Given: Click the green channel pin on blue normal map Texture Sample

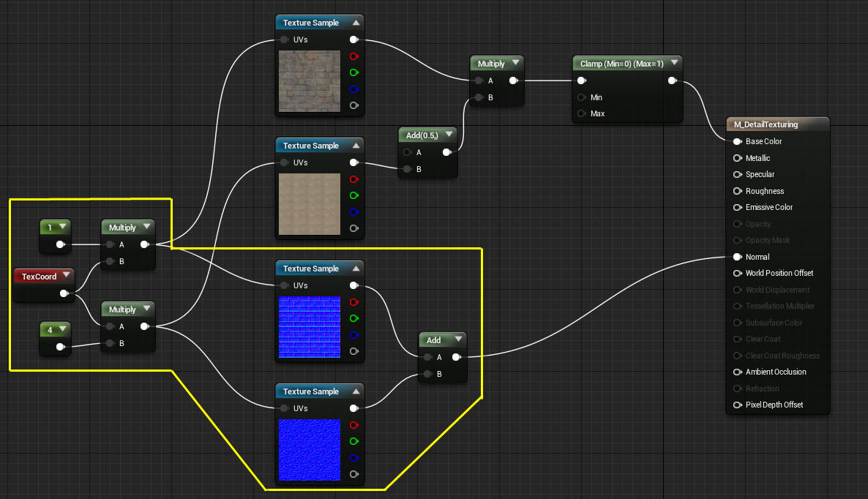Looking at the screenshot, I should (354, 318).
